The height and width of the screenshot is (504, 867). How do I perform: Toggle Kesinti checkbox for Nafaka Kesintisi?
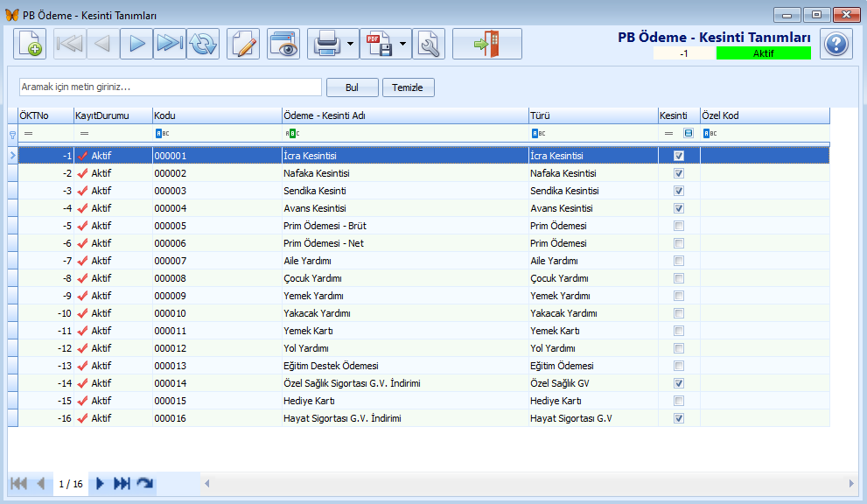click(679, 173)
